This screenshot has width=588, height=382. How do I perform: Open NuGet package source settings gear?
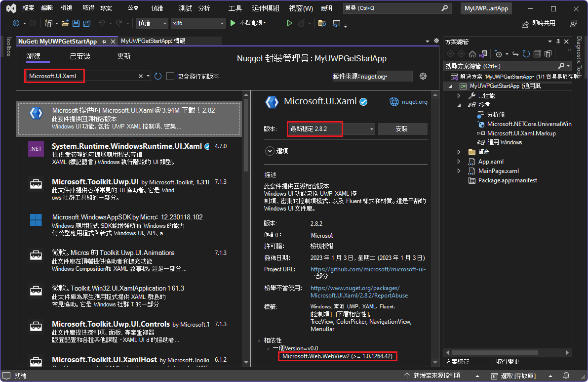[423, 76]
